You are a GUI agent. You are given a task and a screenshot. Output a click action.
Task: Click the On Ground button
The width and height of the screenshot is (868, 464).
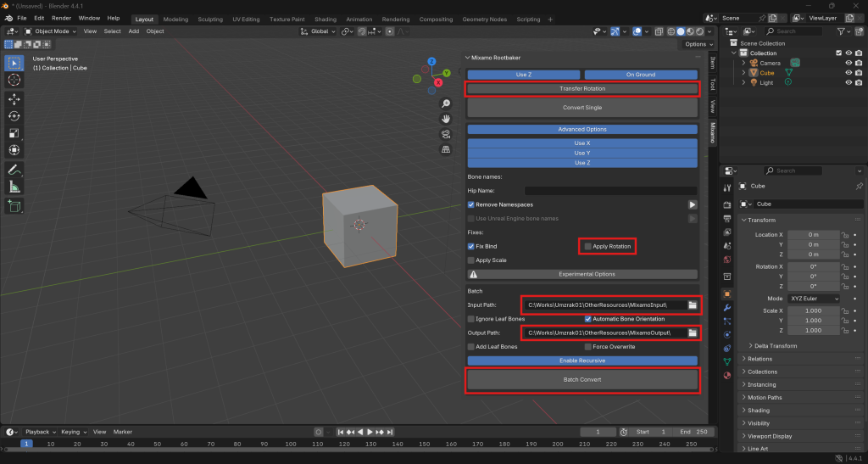(641, 75)
